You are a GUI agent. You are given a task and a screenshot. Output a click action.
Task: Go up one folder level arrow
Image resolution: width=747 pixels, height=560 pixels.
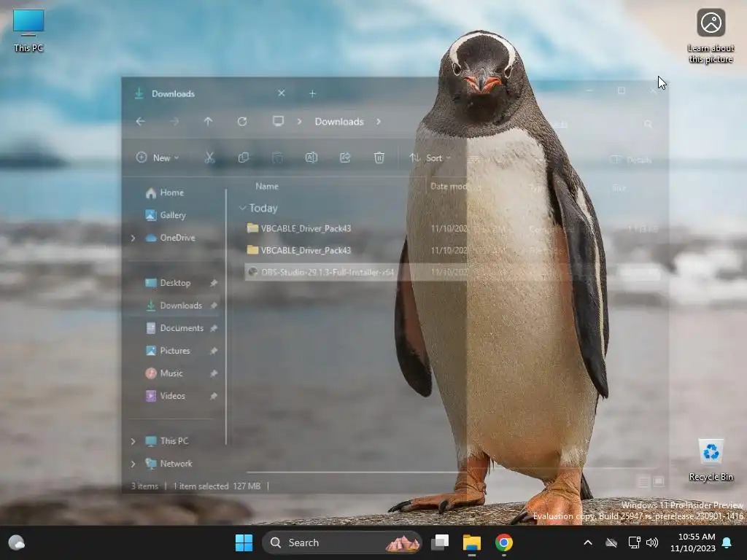[x=208, y=122]
